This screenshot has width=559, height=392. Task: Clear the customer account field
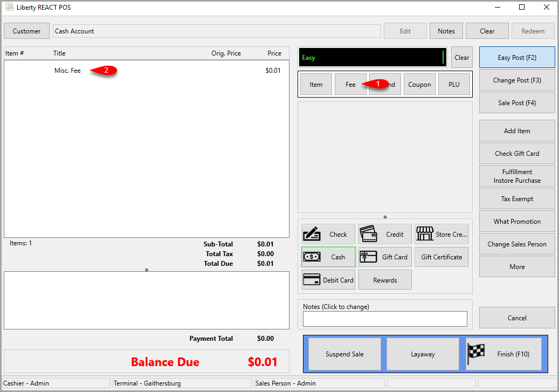pyautogui.click(x=487, y=31)
